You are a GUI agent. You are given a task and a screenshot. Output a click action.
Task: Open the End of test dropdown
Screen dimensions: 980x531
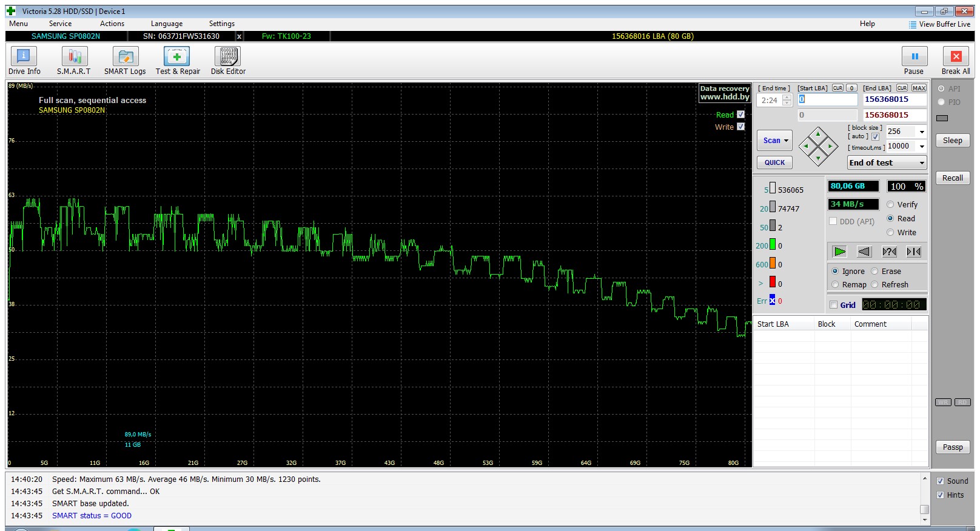tap(887, 163)
